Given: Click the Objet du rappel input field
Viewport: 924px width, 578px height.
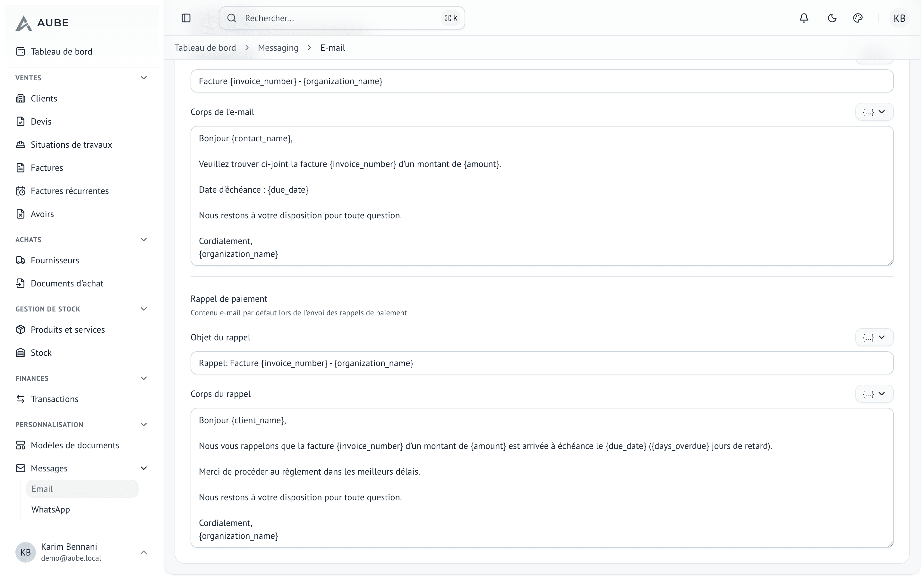Looking at the screenshot, I should point(542,363).
